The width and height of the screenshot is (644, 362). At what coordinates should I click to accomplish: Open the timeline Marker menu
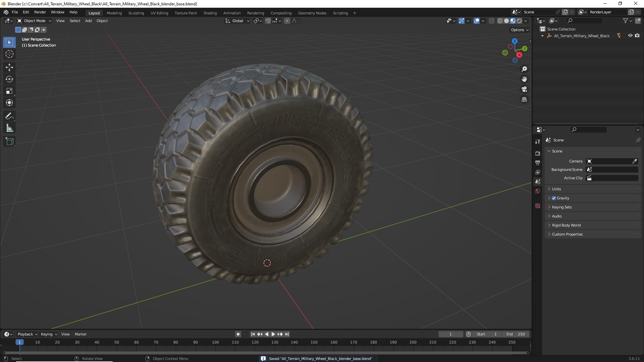80,334
